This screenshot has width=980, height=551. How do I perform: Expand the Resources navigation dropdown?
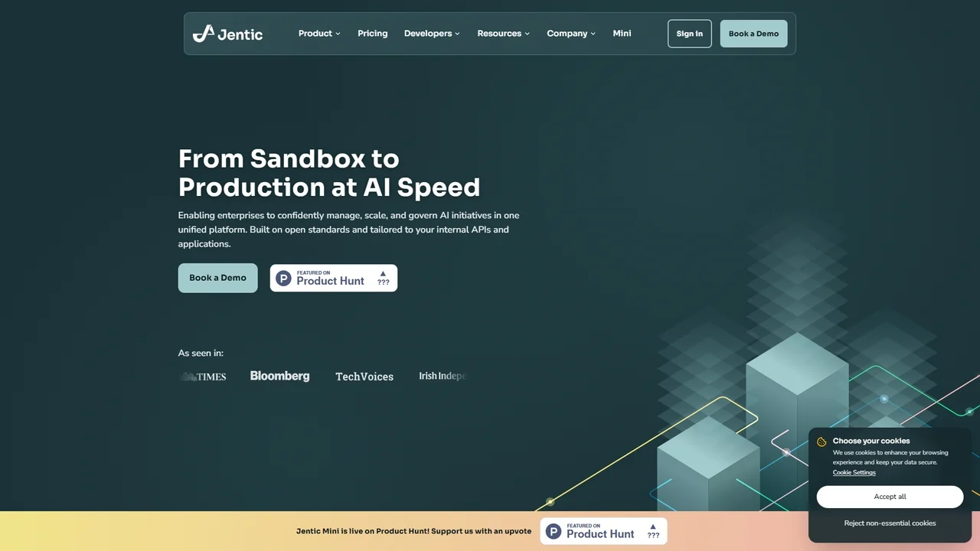(503, 34)
